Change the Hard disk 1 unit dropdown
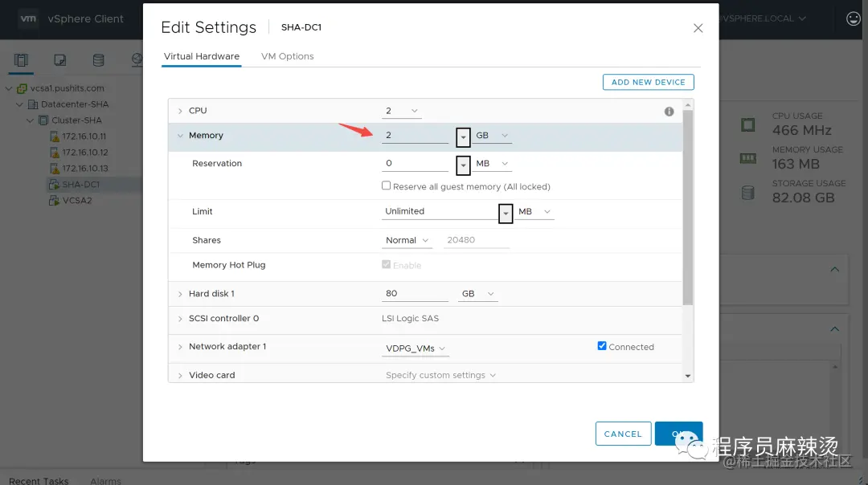 (x=478, y=294)
